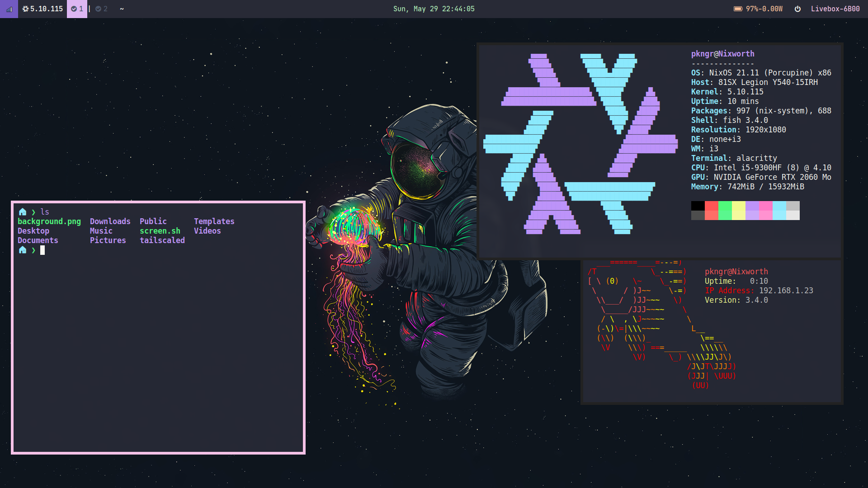Click Music directory in ls output
Viewport: 868px width, 488px height.
coord(101,231)
